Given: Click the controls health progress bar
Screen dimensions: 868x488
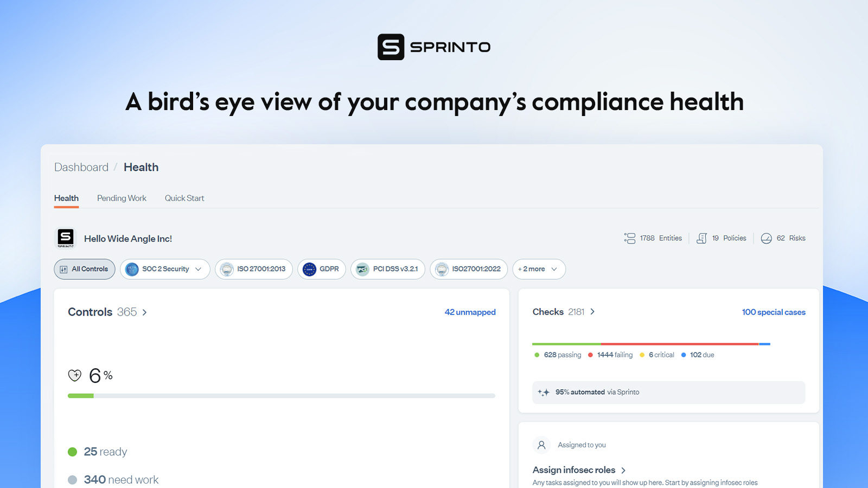Looking at the screenshot, I should click(282, 396).
